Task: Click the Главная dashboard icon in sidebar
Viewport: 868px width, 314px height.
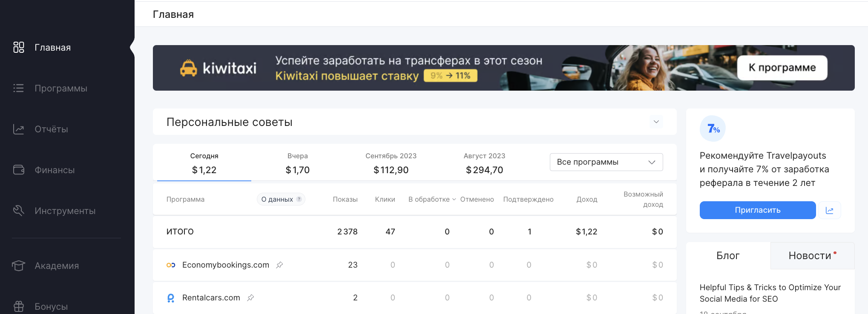Action: pos(19,47)
